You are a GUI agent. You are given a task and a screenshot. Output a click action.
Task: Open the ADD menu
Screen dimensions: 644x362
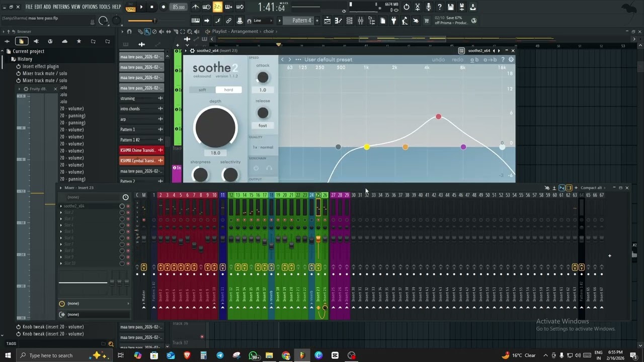click(47, 7)
